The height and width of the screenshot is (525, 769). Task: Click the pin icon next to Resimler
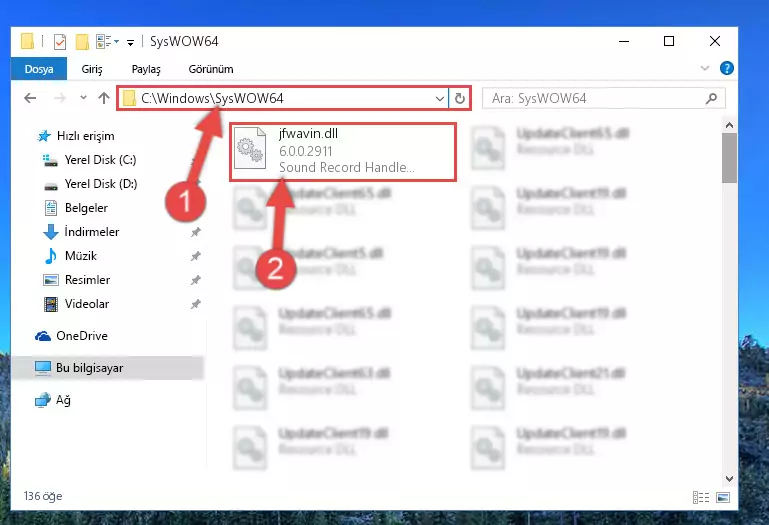click(196, 280)
